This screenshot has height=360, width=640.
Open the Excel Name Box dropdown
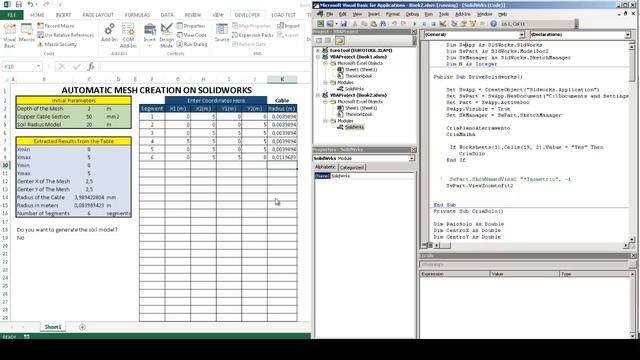click(38, 66)
